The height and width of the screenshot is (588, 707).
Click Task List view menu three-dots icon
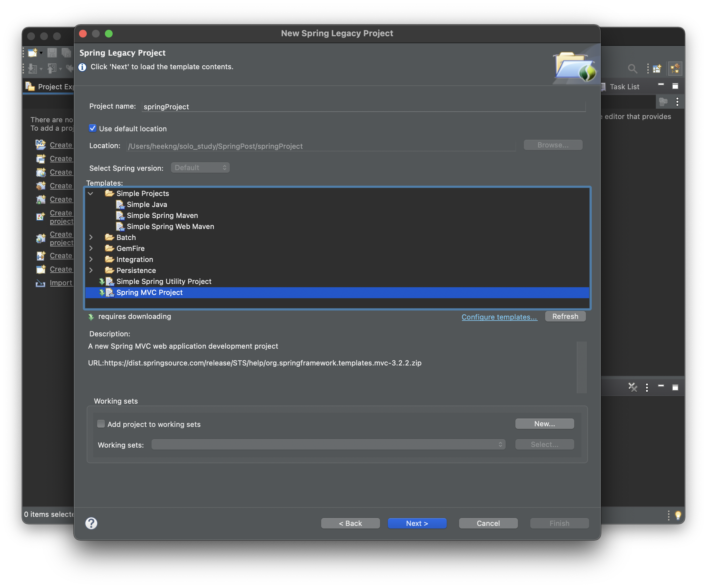(677, 102)
